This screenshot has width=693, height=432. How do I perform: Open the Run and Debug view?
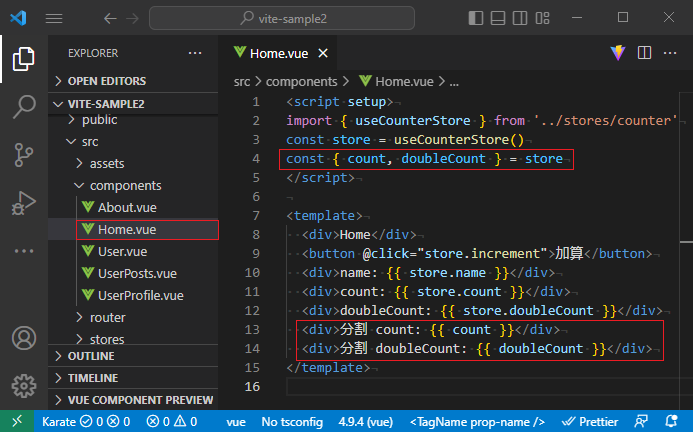23,203
